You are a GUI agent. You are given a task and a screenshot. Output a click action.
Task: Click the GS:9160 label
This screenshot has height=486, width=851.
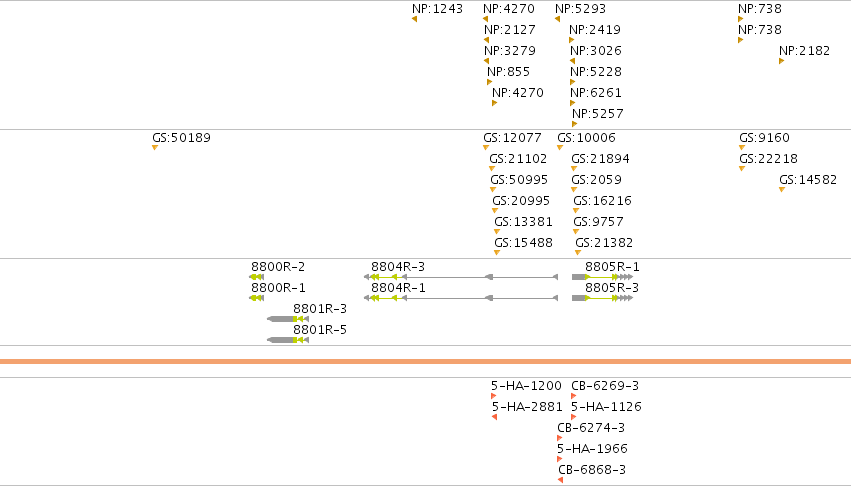(764, 138)
